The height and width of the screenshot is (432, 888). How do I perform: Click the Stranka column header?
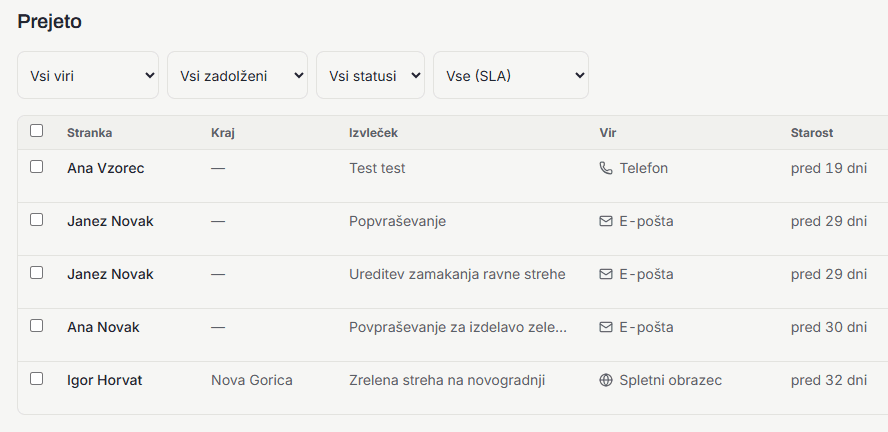click(x=89, y=132)
